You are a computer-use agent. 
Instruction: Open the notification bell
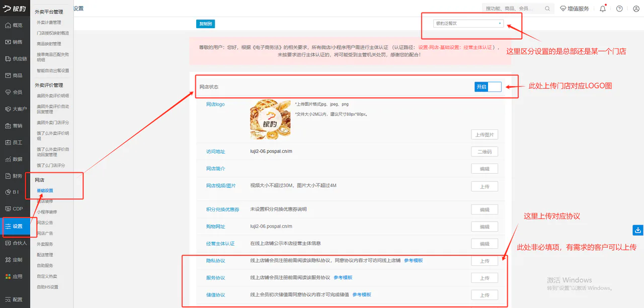click(x=603, y=9)
